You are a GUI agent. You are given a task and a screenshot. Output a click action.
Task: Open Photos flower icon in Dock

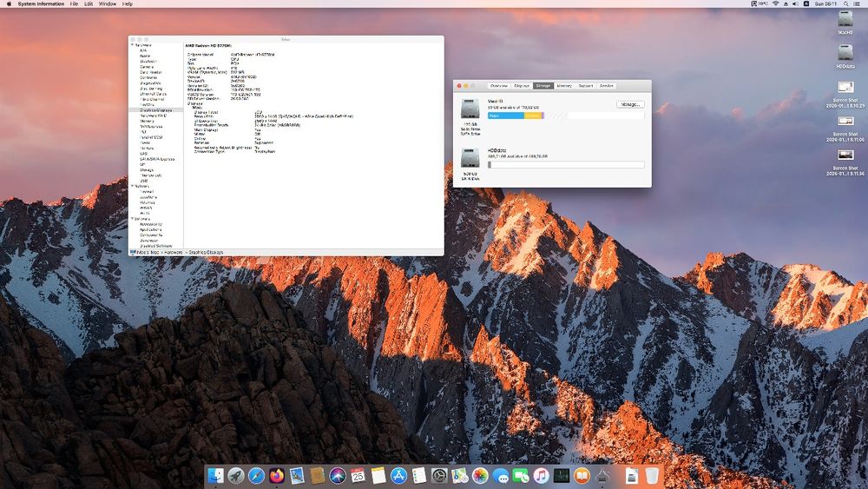pyautogui.click(x=480, y=475)
